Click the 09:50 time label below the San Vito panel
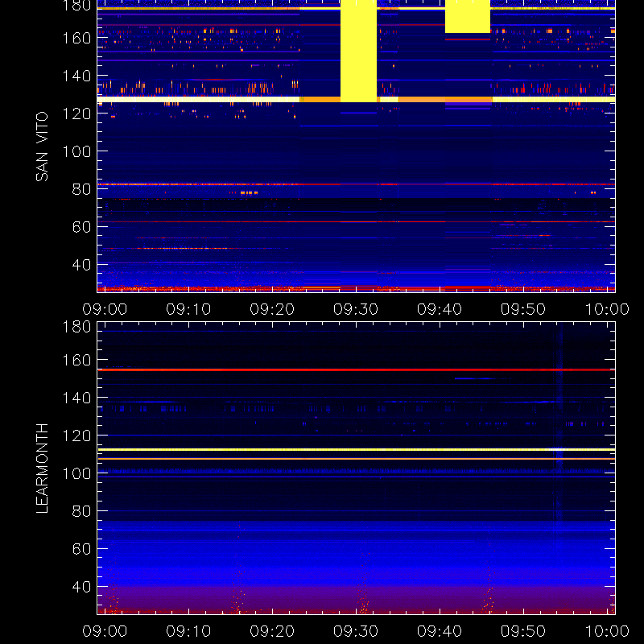644x644 pixels. point(522,309)
